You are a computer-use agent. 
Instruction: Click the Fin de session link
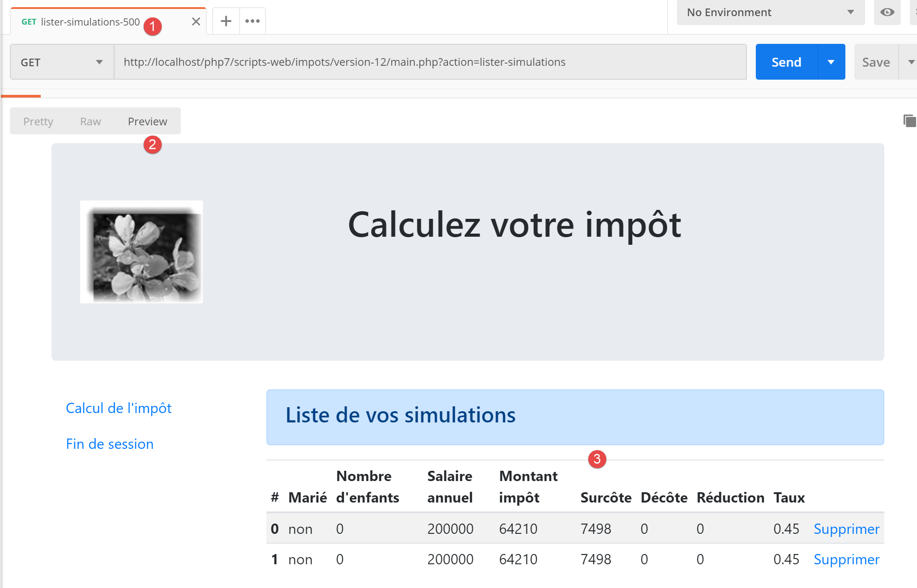[110, 444]
